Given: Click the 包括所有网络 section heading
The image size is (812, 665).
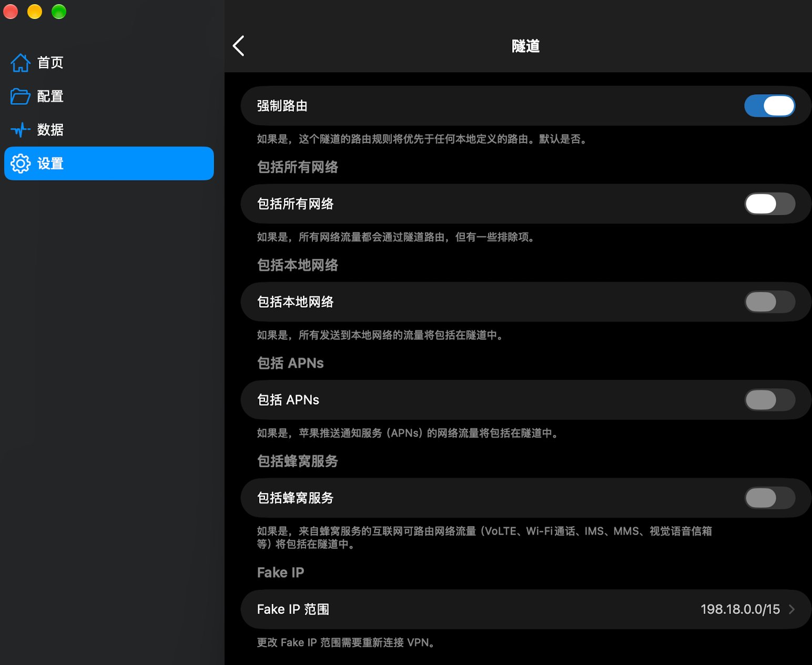Looking at the screenshot, I should [x=298, y=167].
